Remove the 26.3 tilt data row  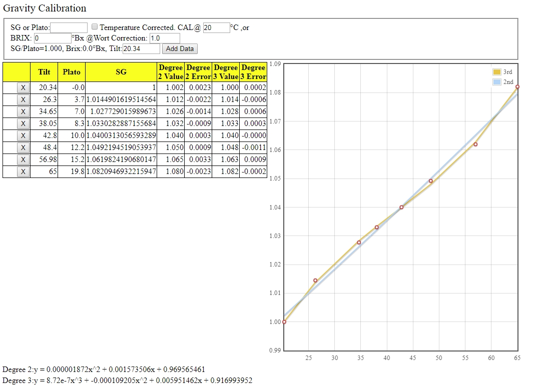coord(23,99)
